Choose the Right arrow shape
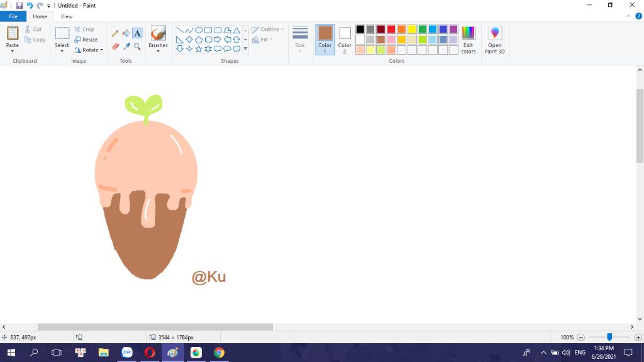Image resolution: width=644 pixels, height=362 pixels. click(217, 40)
